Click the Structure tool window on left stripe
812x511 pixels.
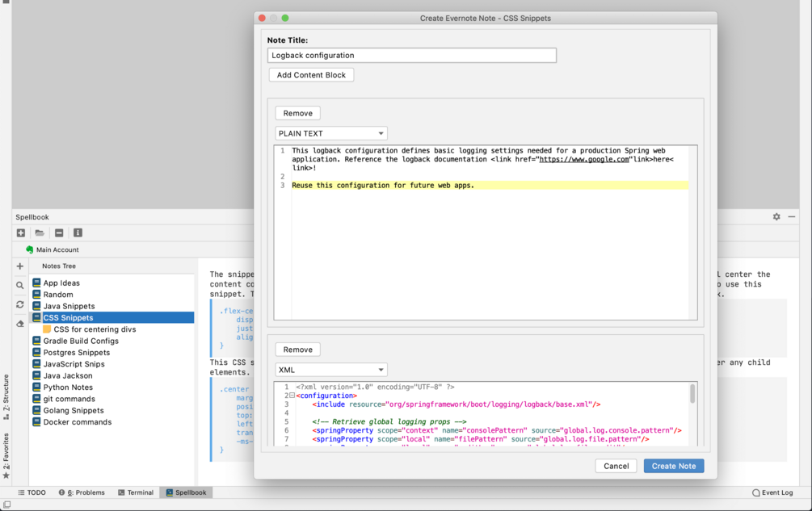pyautogui.click(x=6, y=396)
